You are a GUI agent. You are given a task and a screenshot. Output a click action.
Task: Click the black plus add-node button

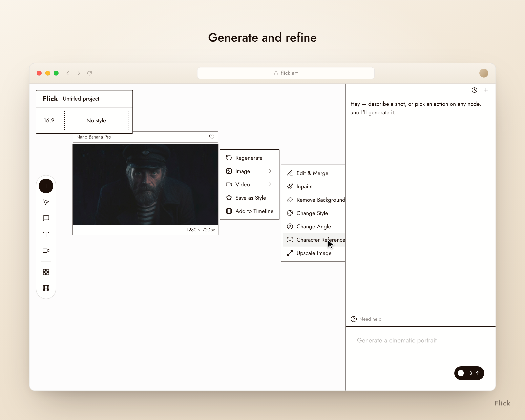click(46, 186)
